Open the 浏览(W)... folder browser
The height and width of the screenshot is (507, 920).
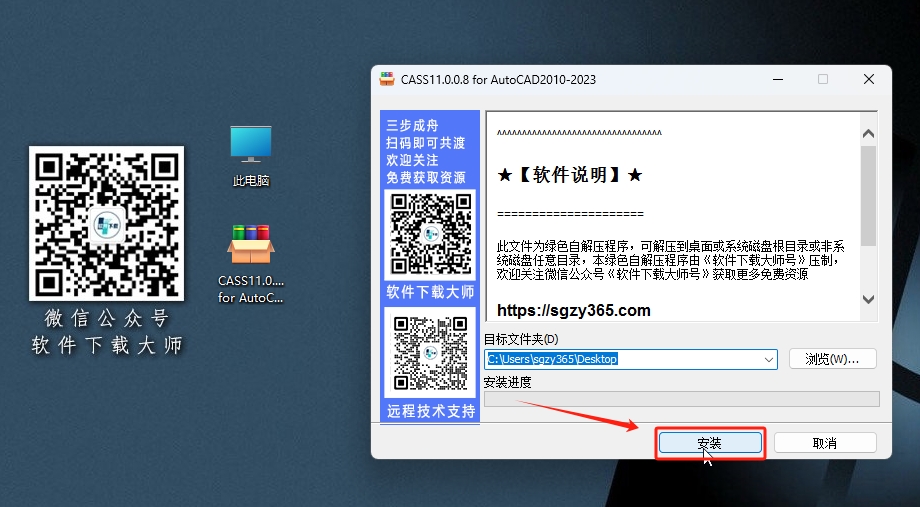833,359
